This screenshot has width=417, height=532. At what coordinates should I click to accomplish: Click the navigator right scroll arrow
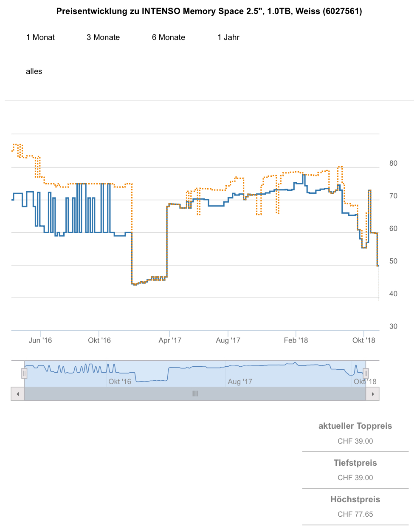coord(372,394)
